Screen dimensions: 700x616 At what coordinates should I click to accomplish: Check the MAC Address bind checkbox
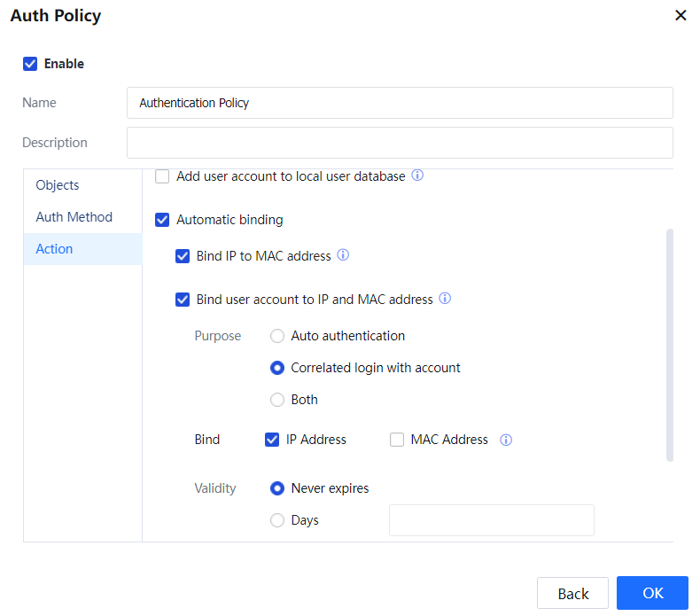(x=397, y=440)
